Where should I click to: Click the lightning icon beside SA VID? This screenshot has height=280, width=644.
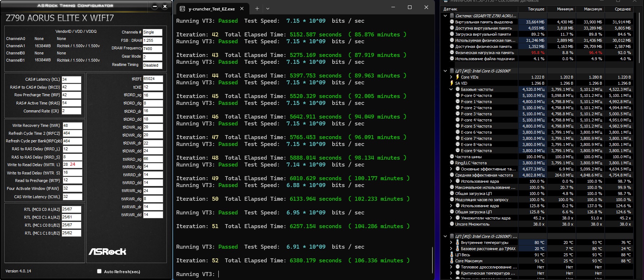452,83
